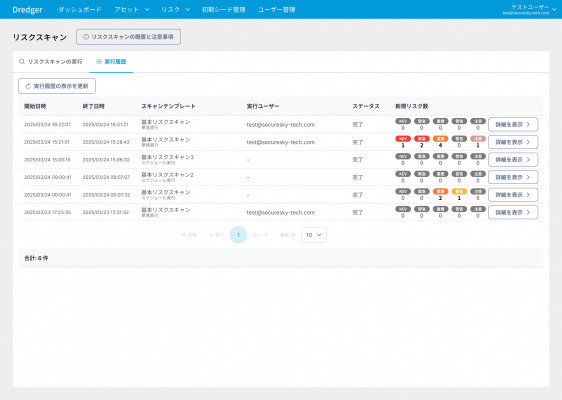Show details for the 2025/03/23 scan
This screenshot has width=562, height=400.
coord(513,212)
